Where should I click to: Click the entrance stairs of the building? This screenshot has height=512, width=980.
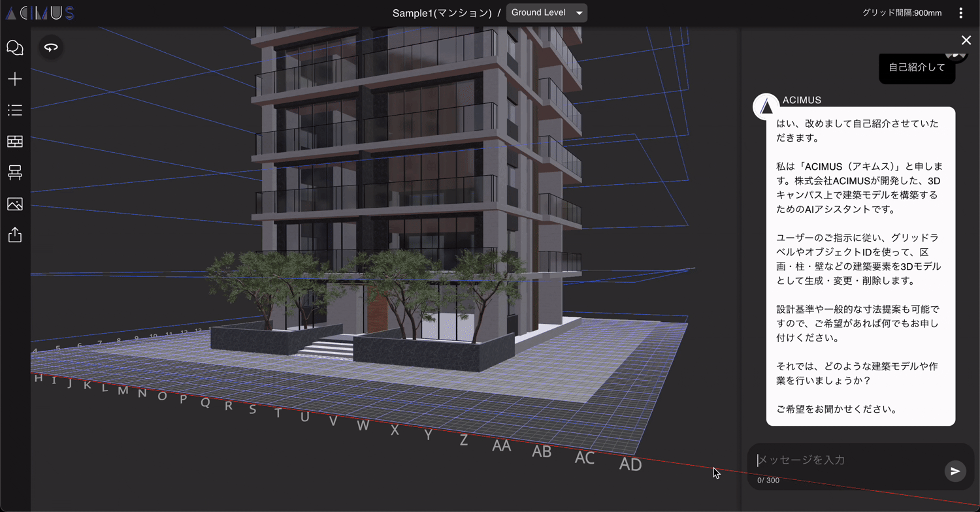click(x=327, y=348)
